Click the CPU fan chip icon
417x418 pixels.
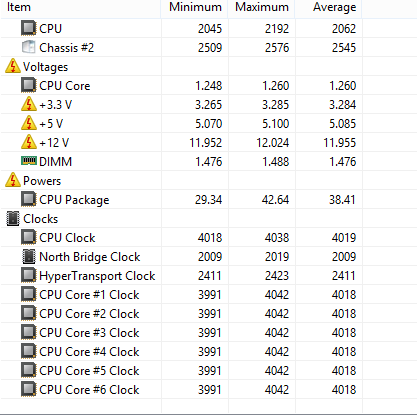coord(29,28)
